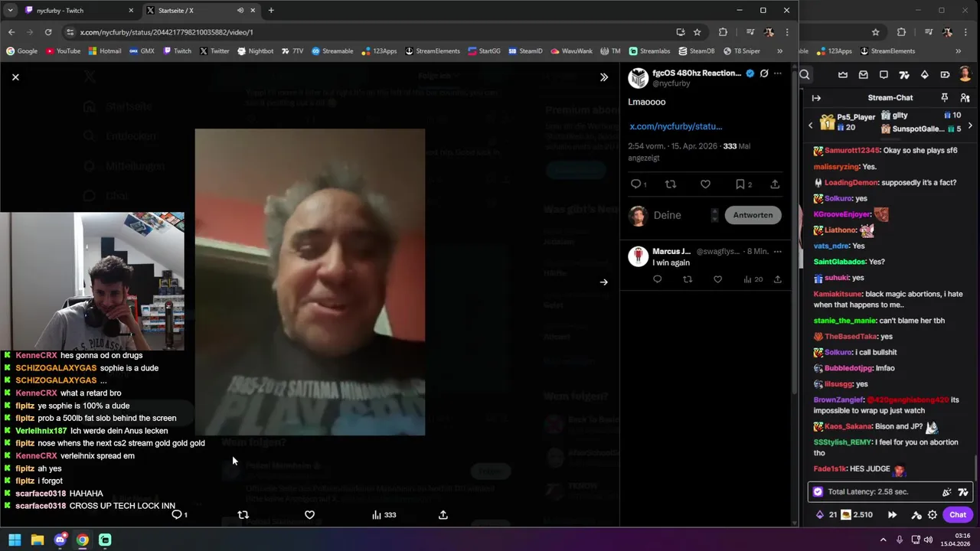This screenshot has height=551, width=980.
Task: Open the emote picker party icon
Action: point(947,492)
